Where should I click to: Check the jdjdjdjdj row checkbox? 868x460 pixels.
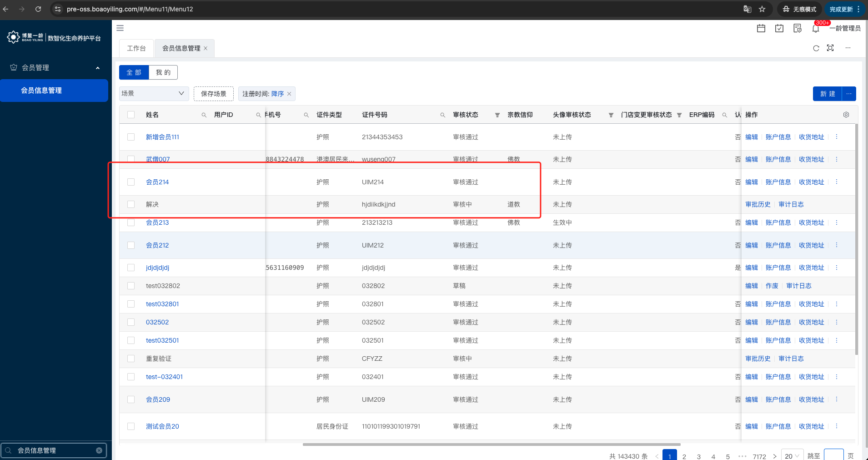131,268
